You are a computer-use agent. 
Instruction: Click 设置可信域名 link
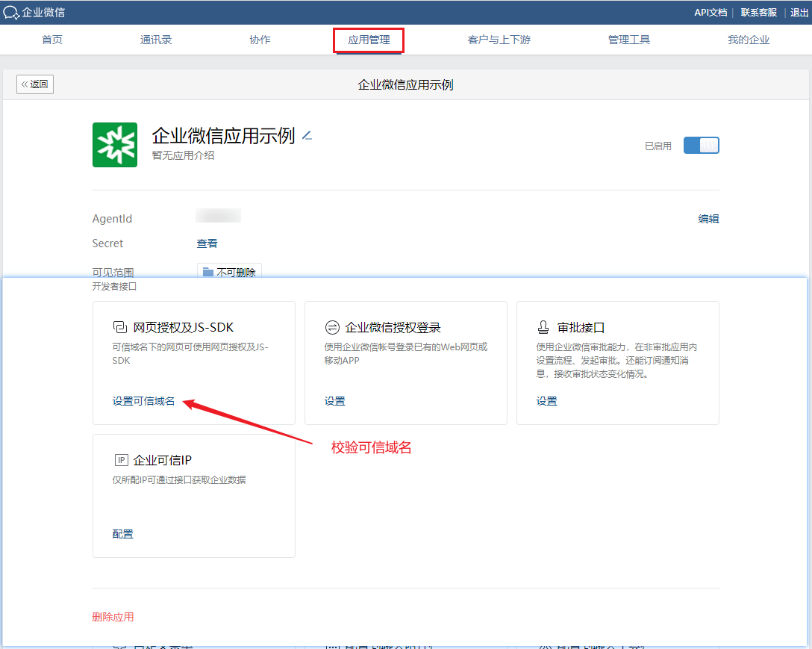click(x=143, y=401)
